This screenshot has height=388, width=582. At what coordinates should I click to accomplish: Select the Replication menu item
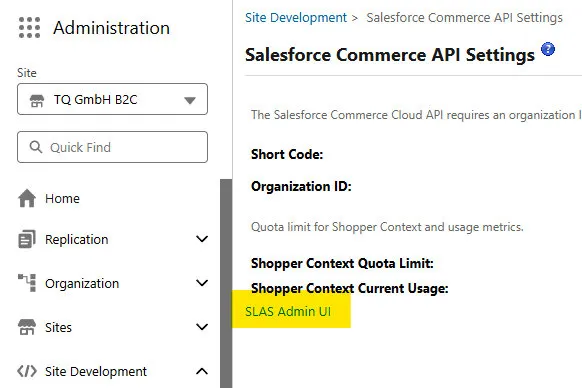[76, 239]
